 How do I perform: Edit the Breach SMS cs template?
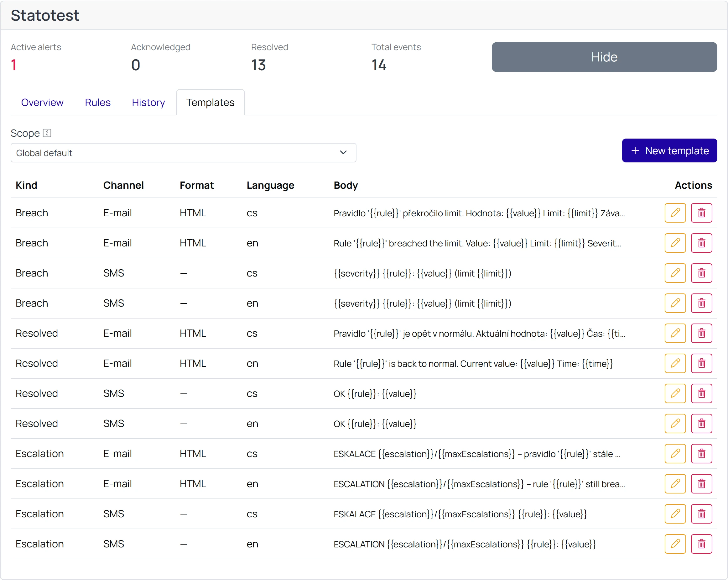point(675,273)
